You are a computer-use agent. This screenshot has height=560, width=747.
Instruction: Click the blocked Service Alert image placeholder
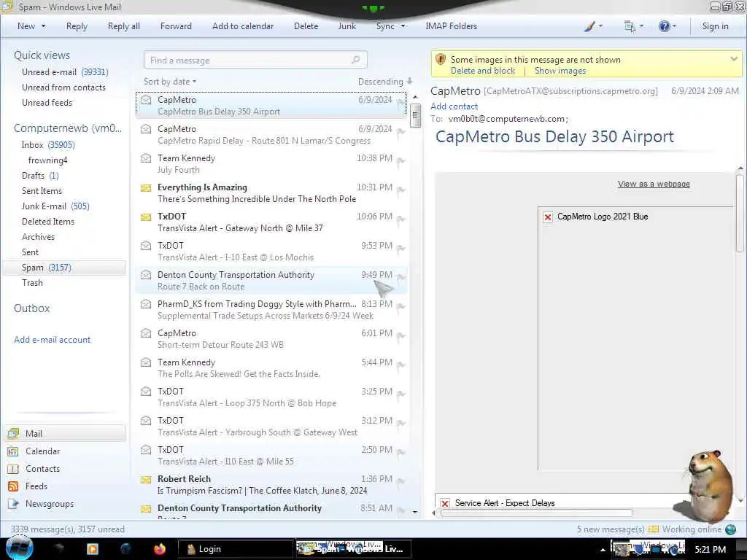click(445, 503)
